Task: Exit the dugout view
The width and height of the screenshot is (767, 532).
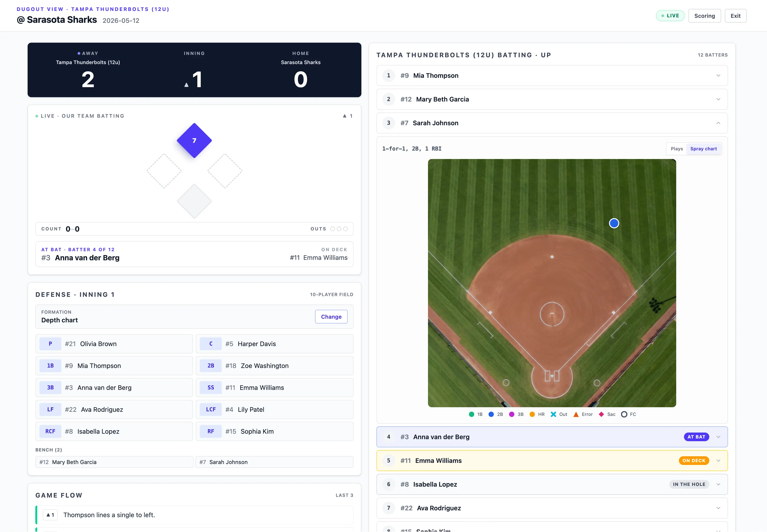Action: coord(735,16)
